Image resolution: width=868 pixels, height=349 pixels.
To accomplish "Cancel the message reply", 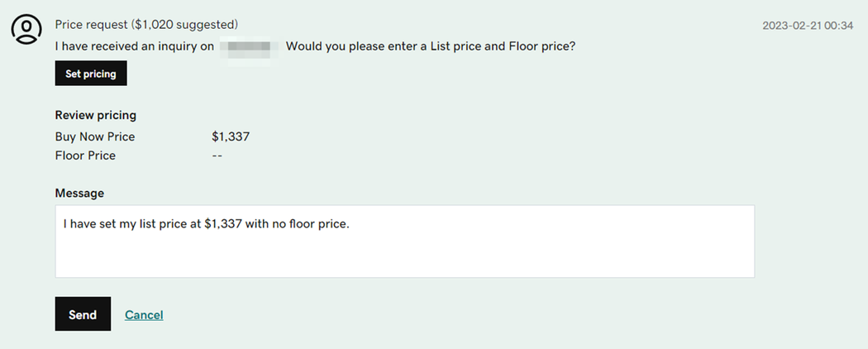I will pos(144,315).
